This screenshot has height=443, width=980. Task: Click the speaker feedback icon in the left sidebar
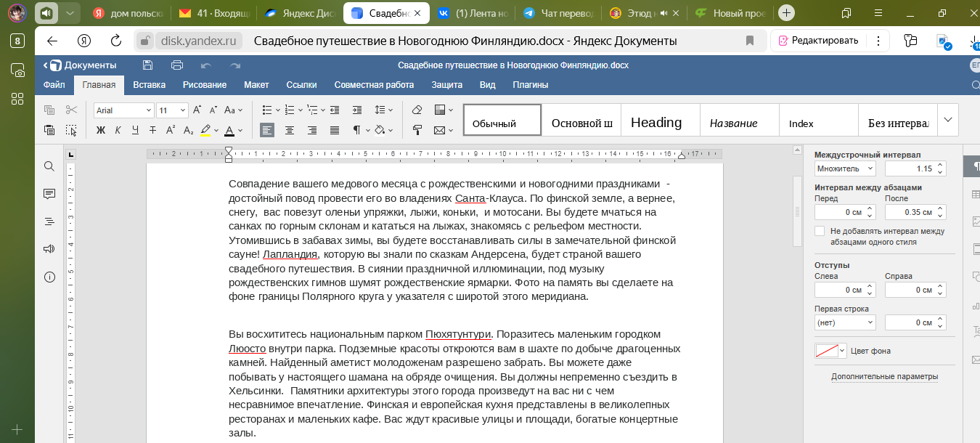(x=49, y=249)
